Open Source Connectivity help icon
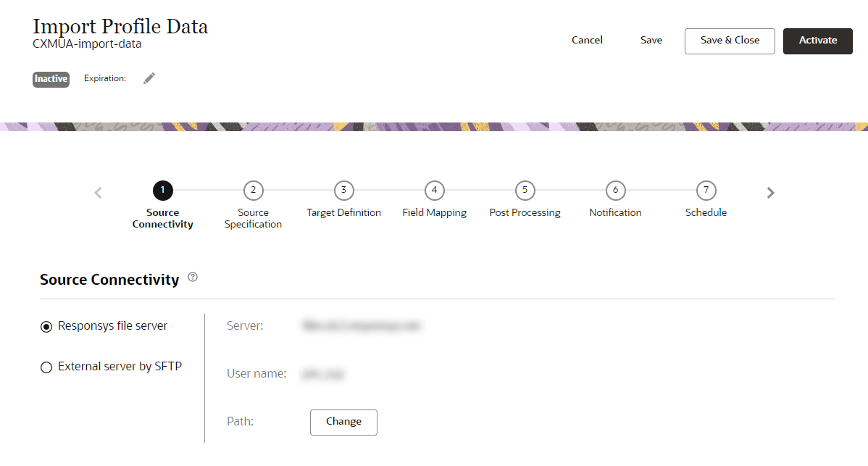868x466 pixels. coord(193,278)
